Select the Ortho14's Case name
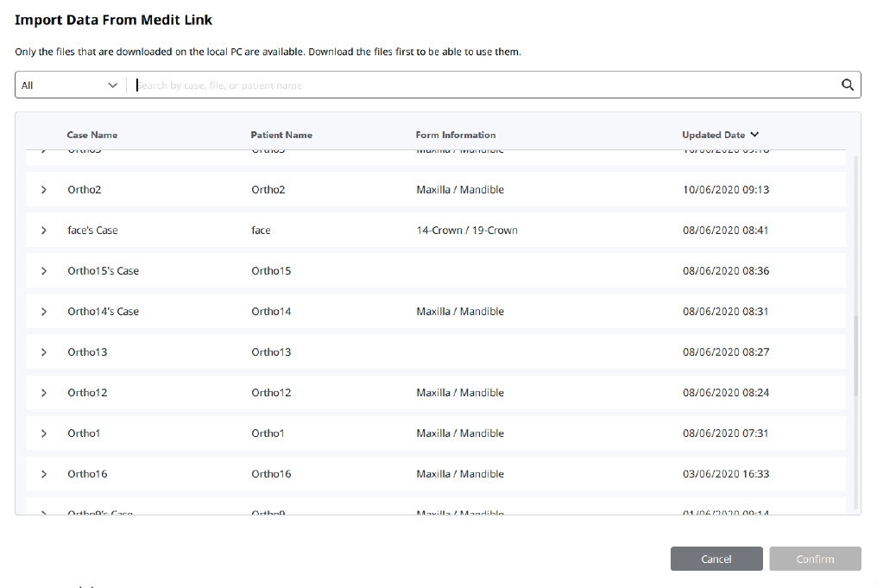The width and height of the screenshot is (877, 588). click(x=103, y=312)
